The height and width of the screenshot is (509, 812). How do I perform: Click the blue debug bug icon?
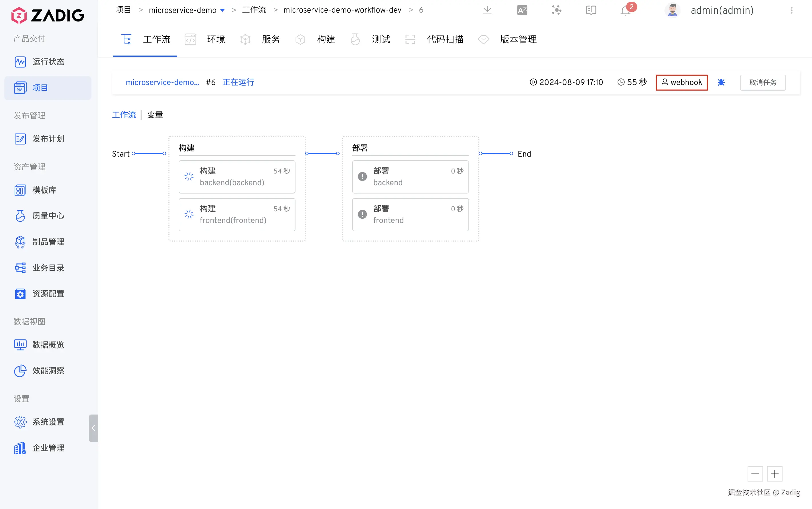tap(721, 82)
